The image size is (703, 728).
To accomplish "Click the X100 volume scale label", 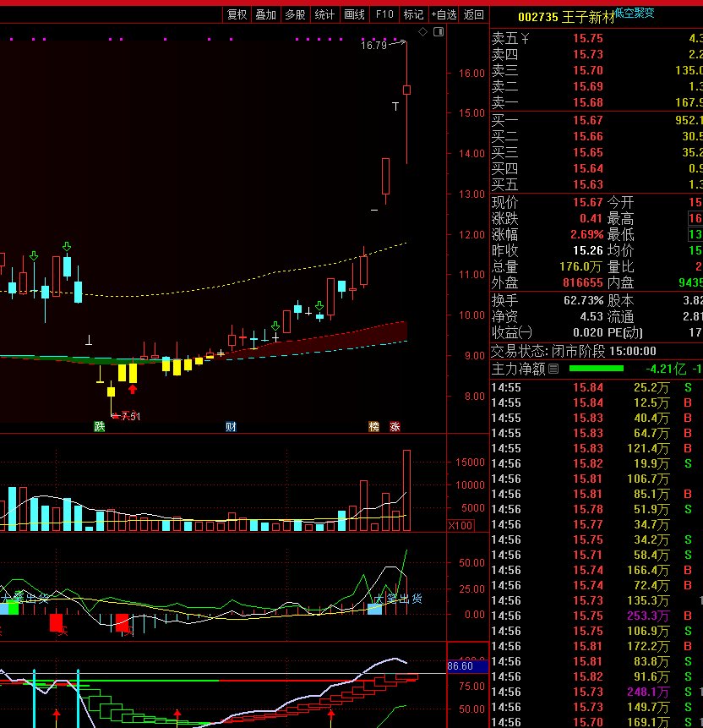I will tap(460, 525).
